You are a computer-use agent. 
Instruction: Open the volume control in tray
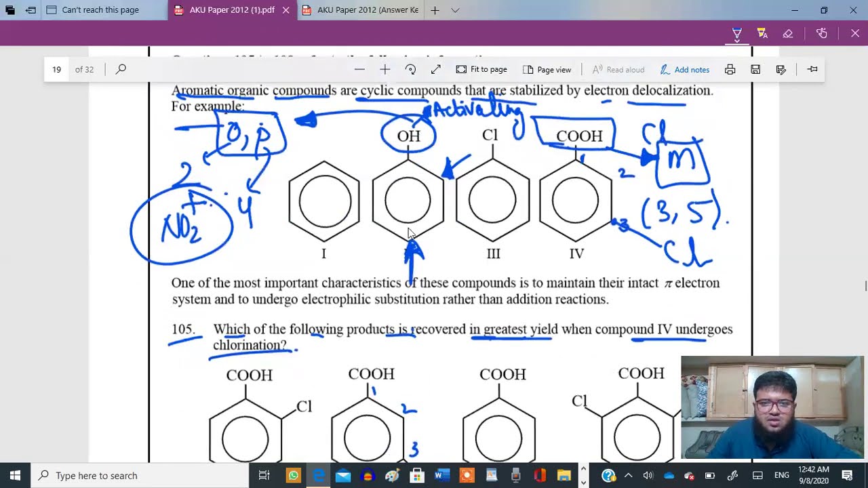point(648,475)
